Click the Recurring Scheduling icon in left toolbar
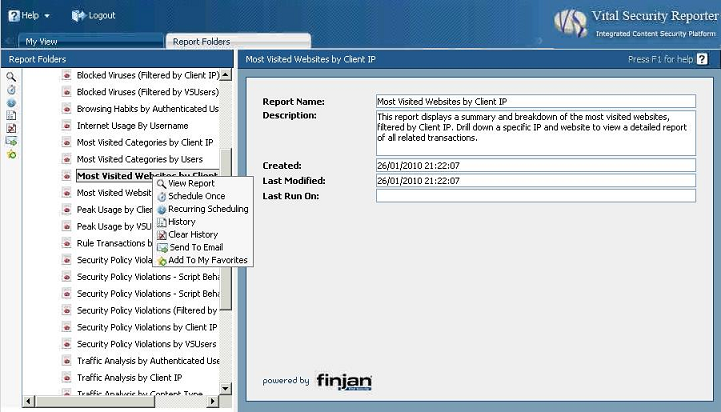The image size is (721, 412). [11, 102]
